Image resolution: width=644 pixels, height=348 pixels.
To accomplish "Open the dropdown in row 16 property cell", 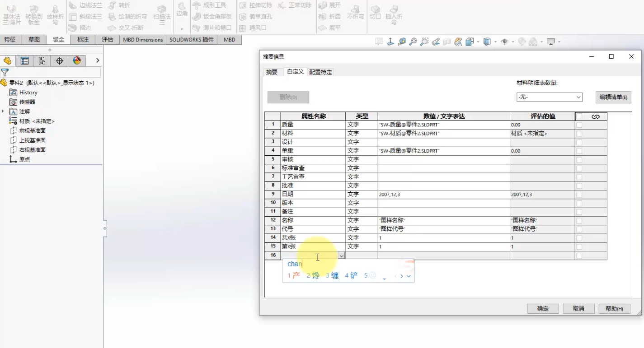I will coord(342,255).
